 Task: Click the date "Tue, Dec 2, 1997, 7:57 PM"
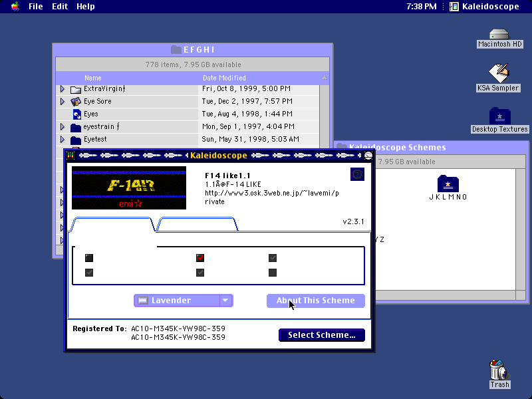pos(247,102)
